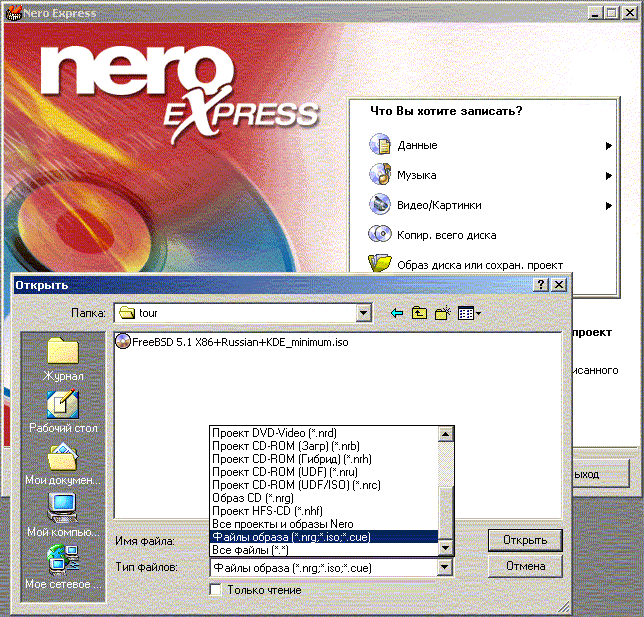Open the Тип файлов combo box field
644x617 pixels.
[331, 568]
